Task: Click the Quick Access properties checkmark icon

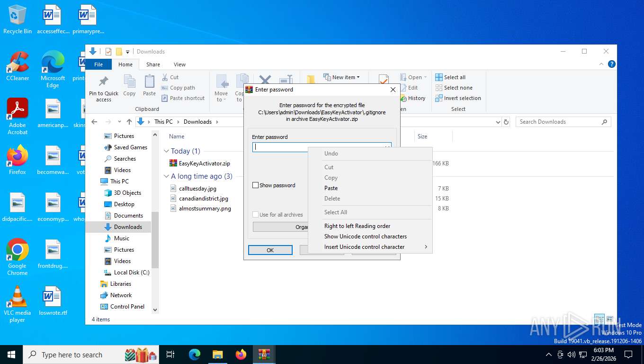Action: 108,52
